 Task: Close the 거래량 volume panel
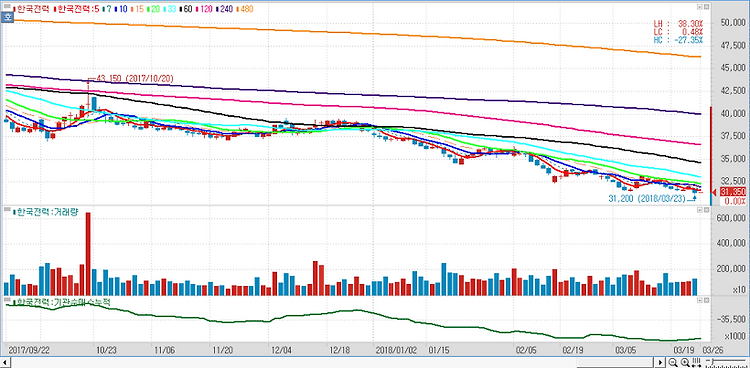[x=706, y=210]
